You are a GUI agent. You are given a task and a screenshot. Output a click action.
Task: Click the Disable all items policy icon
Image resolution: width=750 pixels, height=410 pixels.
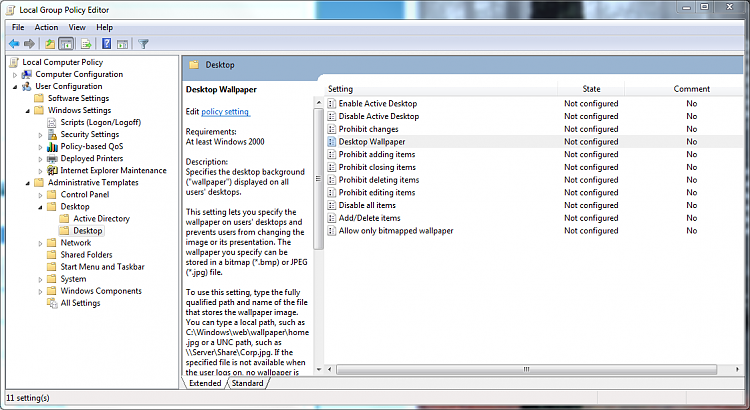tap(331, 205)
